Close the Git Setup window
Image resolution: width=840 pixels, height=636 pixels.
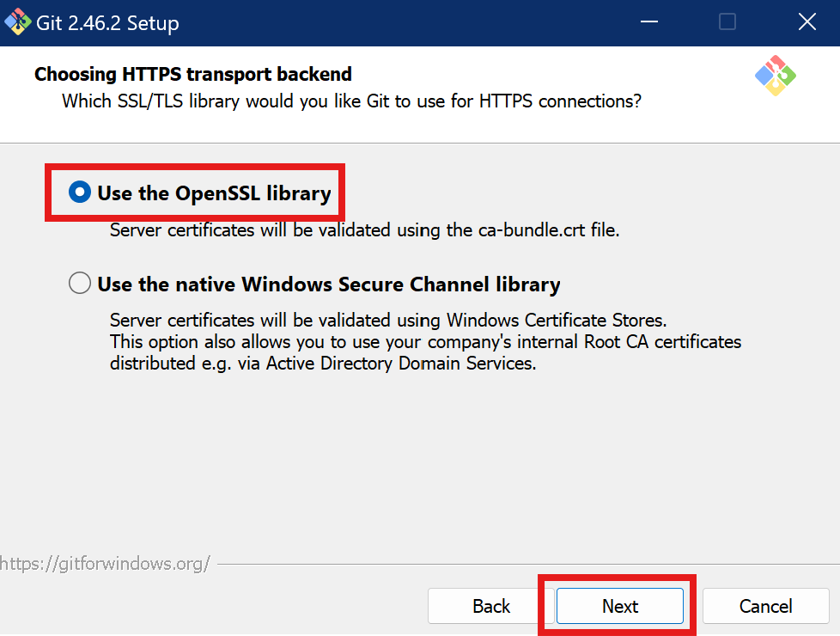(807, 22)
